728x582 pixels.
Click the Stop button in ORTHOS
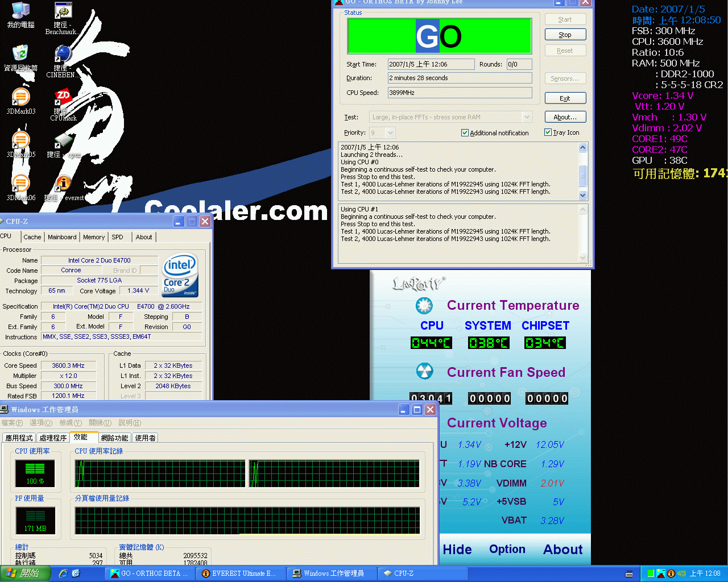[x=565, y=35]
